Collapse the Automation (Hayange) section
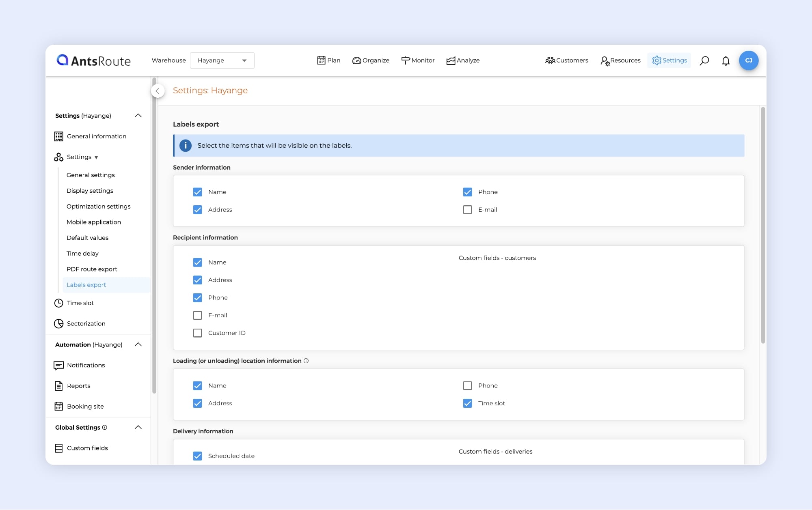 click(138, 344)
